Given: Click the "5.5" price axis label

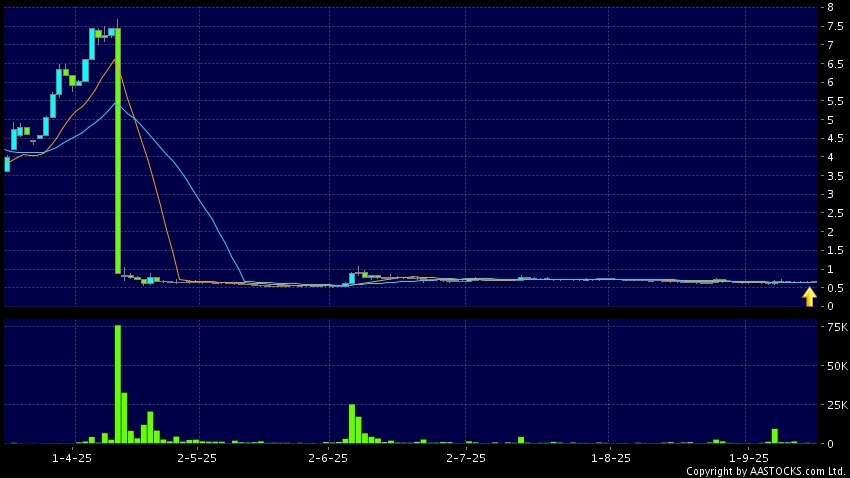Looking at the screenshot, I should click(835, 101).
